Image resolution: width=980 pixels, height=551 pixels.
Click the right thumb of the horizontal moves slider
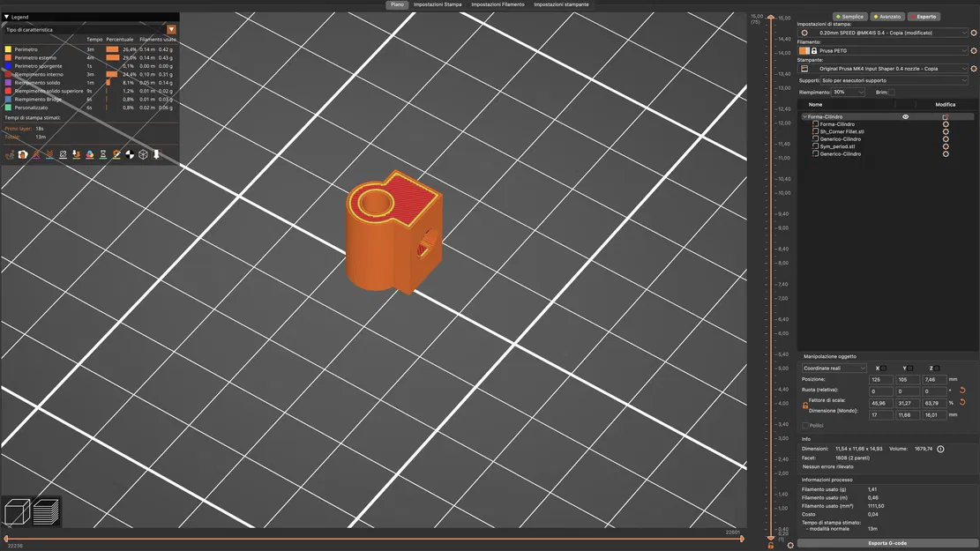[743, 538]
